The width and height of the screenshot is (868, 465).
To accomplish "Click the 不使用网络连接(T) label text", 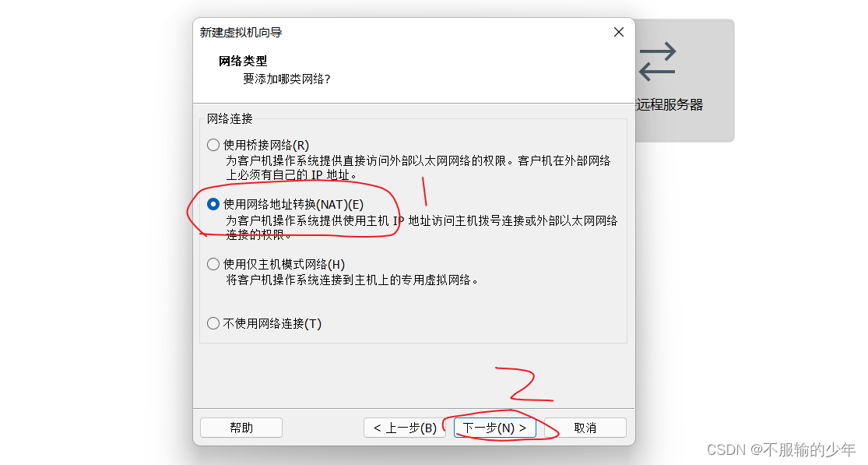I will tap(272, 323).
